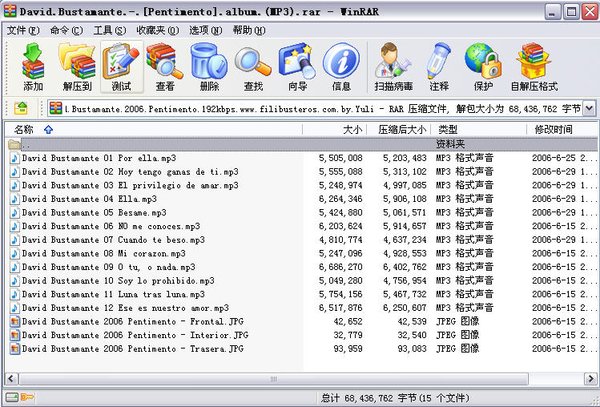600x407 pixels.
Task: Click the music icon of 01 Por ella.mp3
Action: 15,158
